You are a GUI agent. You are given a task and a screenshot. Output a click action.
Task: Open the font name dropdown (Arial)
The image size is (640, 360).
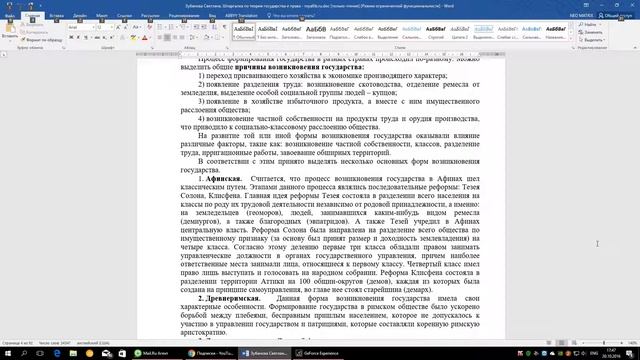[93, 27]
